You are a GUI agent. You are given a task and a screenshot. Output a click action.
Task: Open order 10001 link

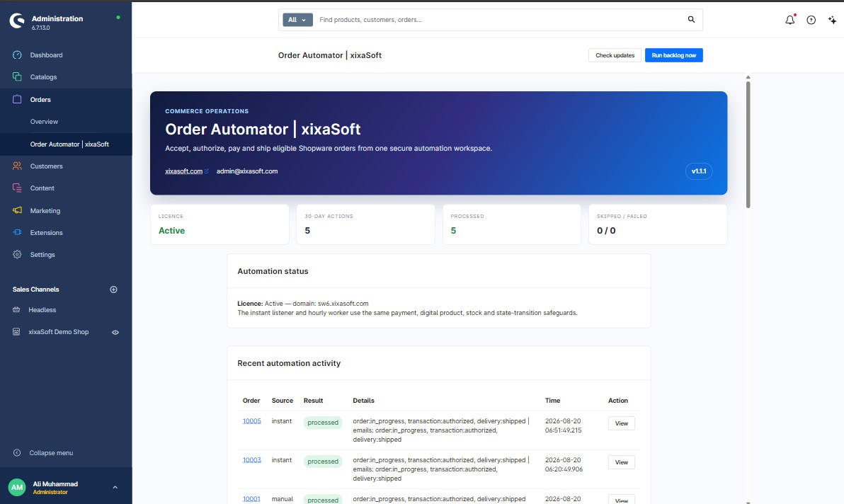[251, 498]
